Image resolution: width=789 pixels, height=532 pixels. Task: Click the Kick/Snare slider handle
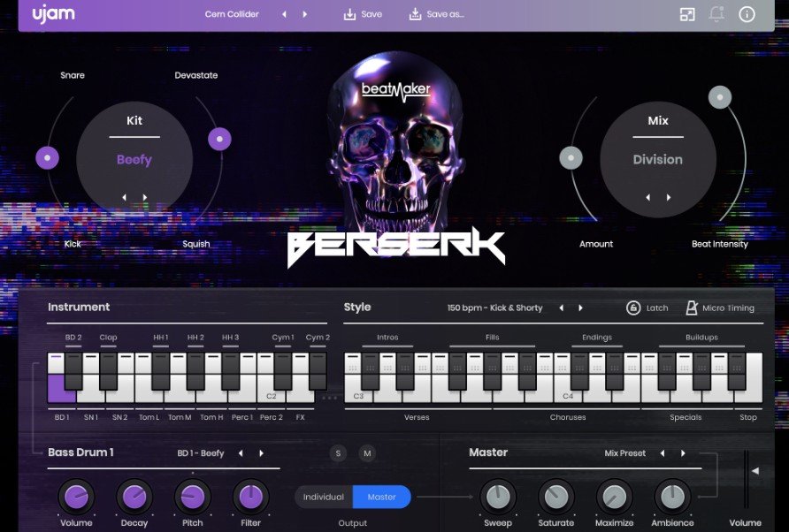click(47, 158)
